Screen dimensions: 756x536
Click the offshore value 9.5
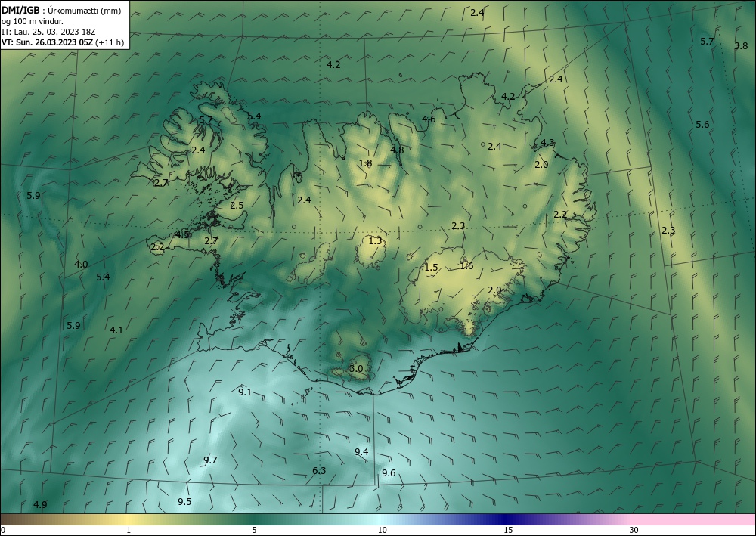point(184,502)
